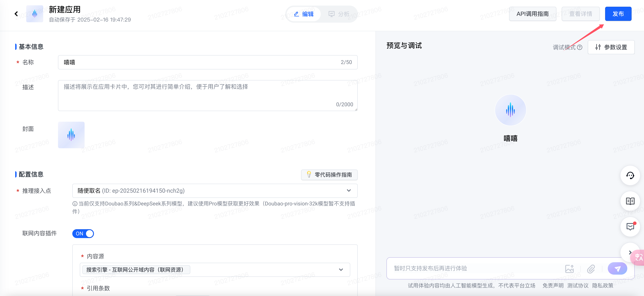Click the 封面 cover thumbnail image
644x296 pixels.
point(71,135)
